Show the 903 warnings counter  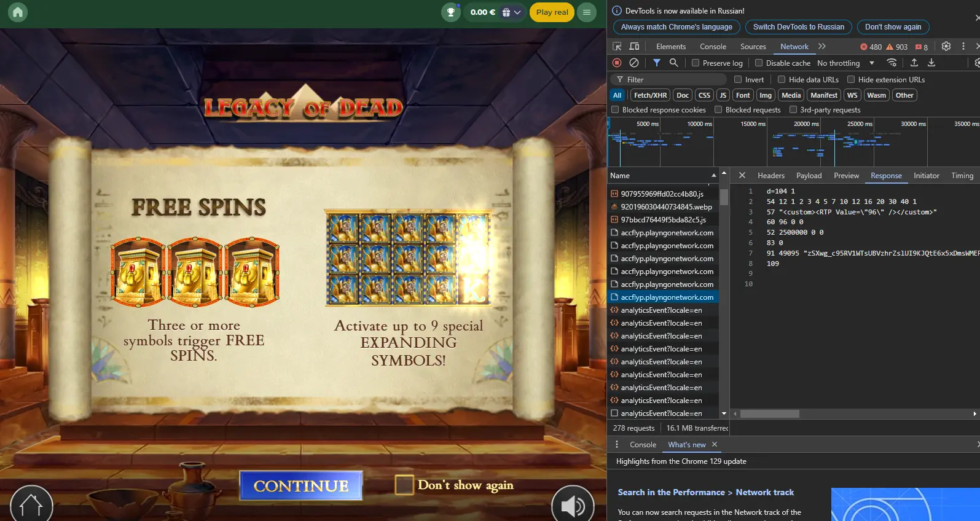click(x=896, y=47)
